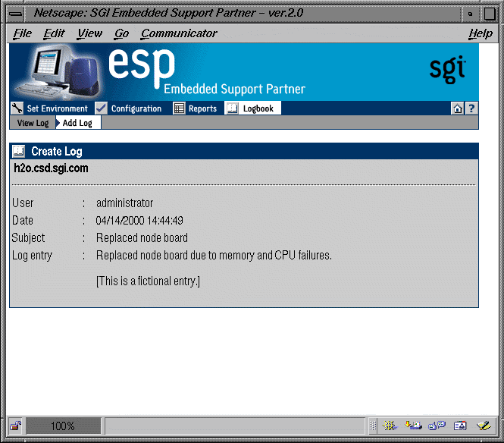Click the subject value Replaced node board

click(x=142, y=238)
